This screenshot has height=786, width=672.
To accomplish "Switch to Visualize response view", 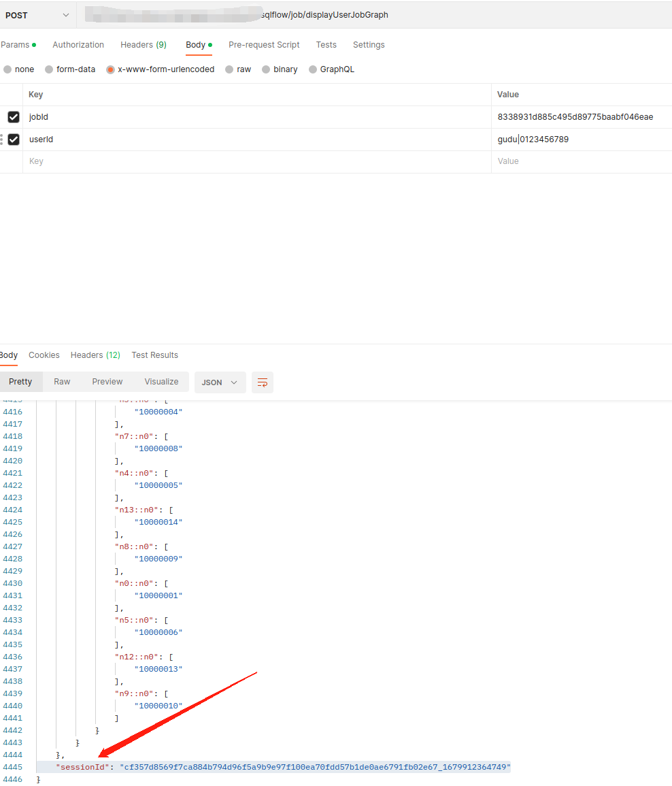I will 161,382.
